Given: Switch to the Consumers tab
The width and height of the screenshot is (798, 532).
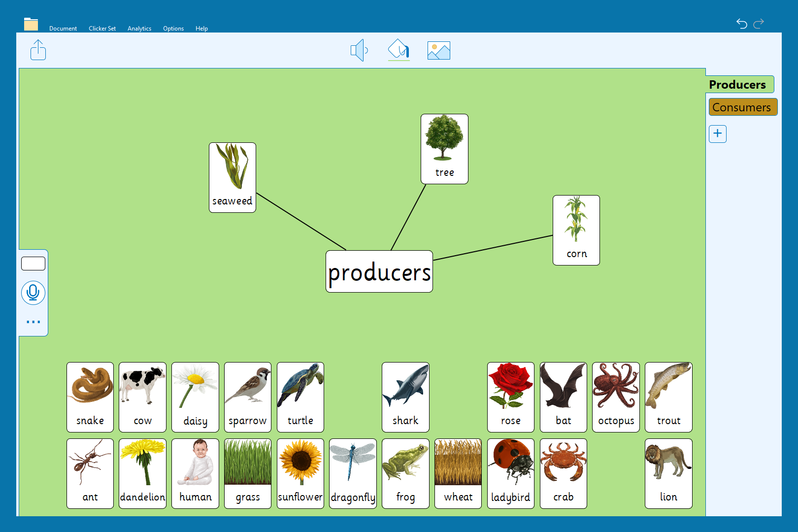Looking at the screenshot, I should click(742, 107).
